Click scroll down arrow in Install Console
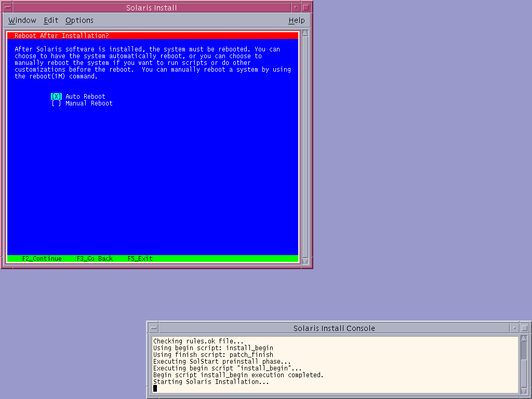The image size is (532, 399). pyautogui.click(x=524, y=391)
